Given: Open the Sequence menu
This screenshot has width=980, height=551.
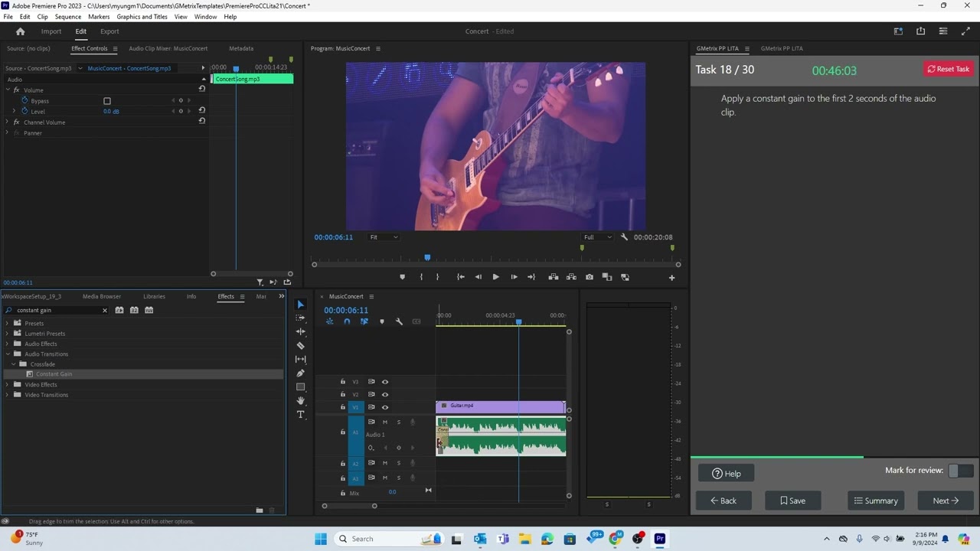Looking at the screenshot, I should [67, 17].
